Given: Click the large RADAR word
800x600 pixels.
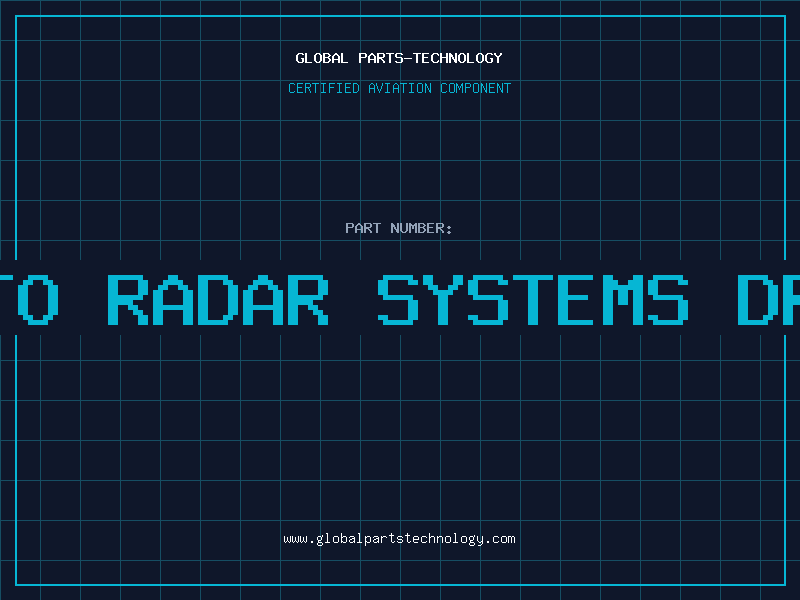Looking at the screenshot, I should tap(218, 300).
